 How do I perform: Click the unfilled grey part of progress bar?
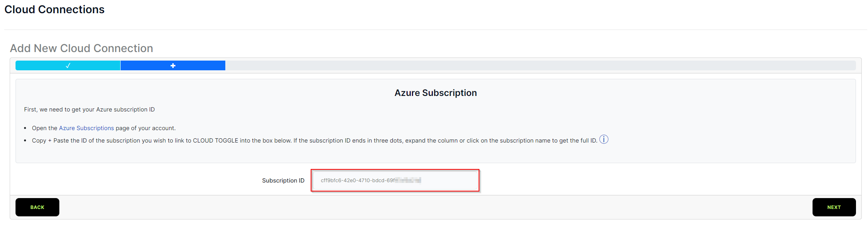point(540,66)
